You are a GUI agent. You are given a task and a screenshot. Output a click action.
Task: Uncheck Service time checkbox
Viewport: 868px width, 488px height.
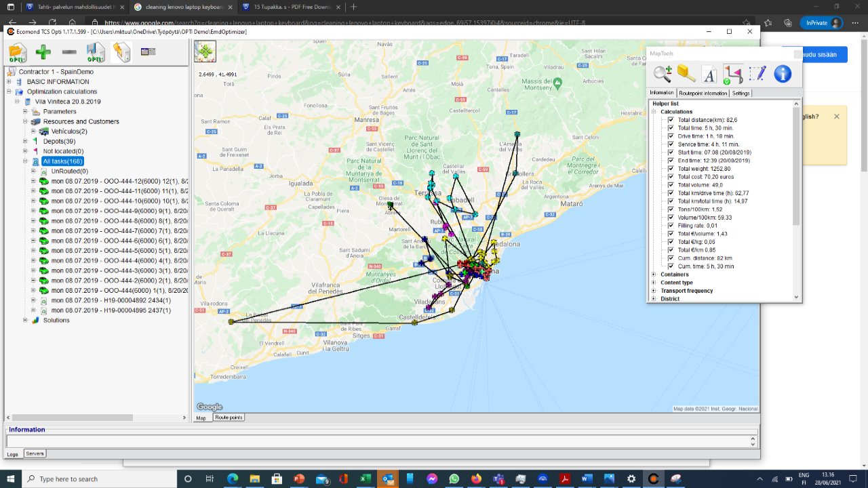click(671, 144)
